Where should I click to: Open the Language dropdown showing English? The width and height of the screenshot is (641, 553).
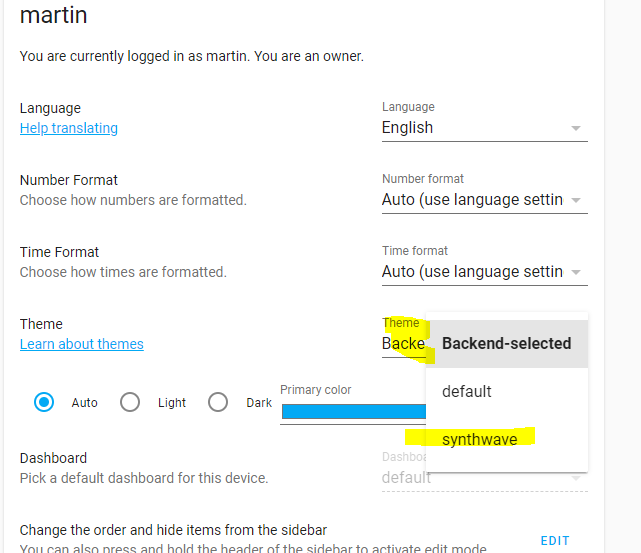click(484, 121)
